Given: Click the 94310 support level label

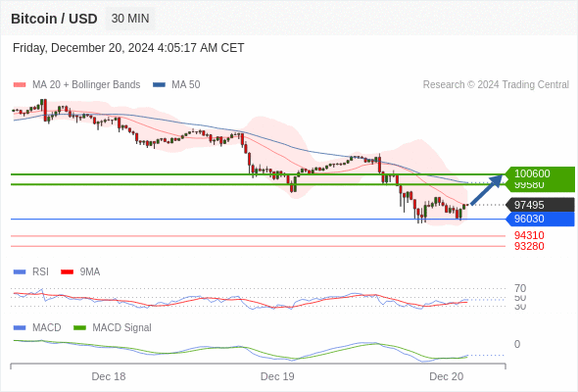Looking at the screenshot, I should [529, 235].
